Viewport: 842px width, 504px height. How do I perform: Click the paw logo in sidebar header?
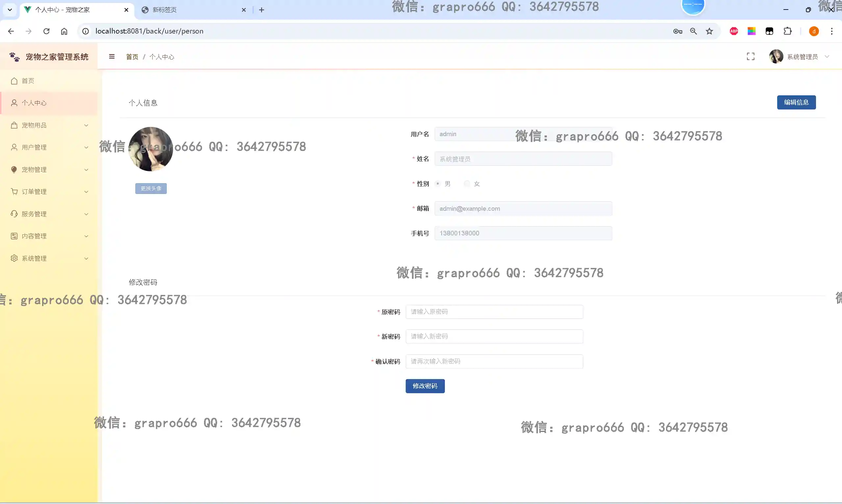click(14, 57)
